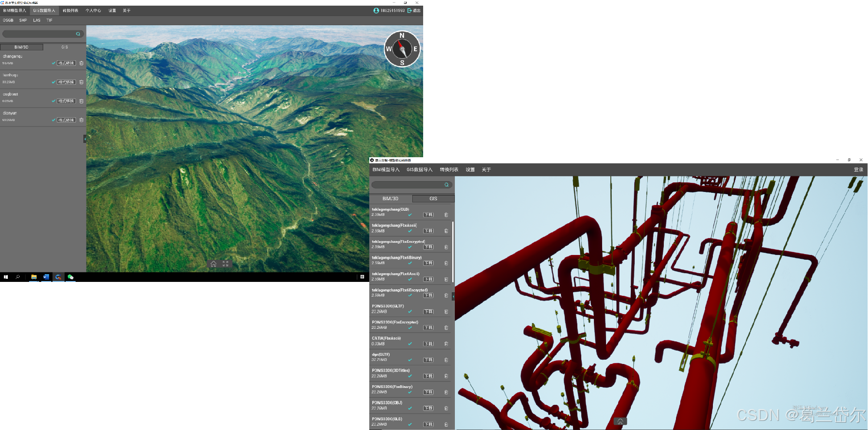The height and width of the screenshot is (430, 868).
Task: Delete the dianyun entry with its trash icon
Action: click(x=81, y=120)
